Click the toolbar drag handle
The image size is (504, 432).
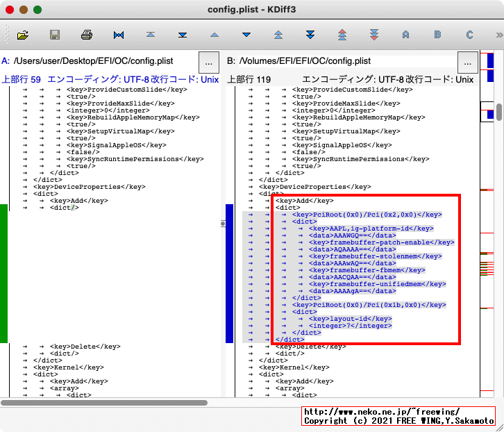tap(6, 35)
